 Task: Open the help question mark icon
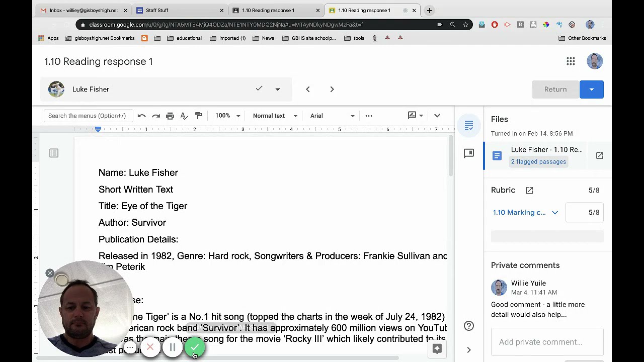point(469,326)
